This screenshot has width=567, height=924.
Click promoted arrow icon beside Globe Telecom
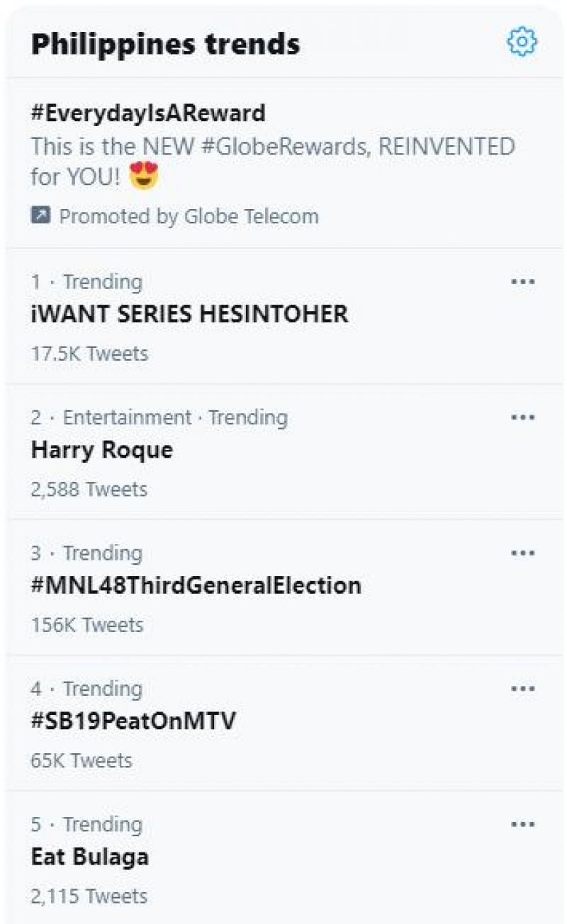tap(40, 216)
